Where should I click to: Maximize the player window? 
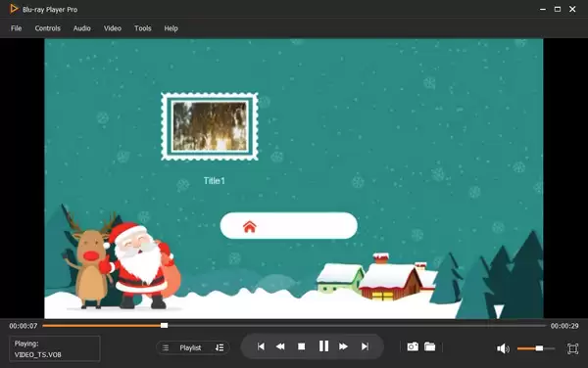558,9
